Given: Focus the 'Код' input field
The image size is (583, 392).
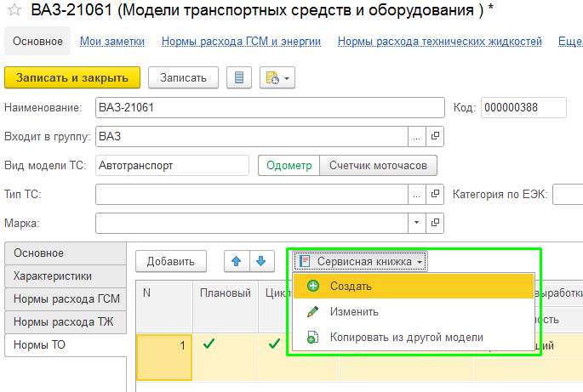Looking at the screenshot, I should (x=523, y=108).
